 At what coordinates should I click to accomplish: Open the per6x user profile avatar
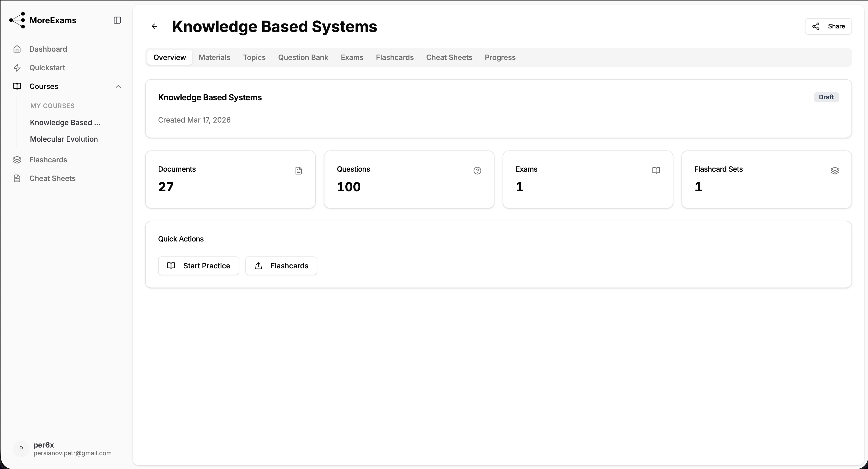click(21, 449)
